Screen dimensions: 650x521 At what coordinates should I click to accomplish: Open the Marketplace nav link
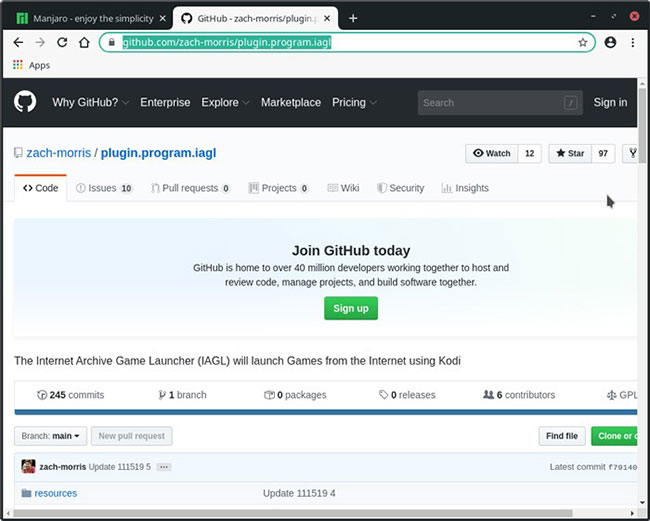point(291,102)
